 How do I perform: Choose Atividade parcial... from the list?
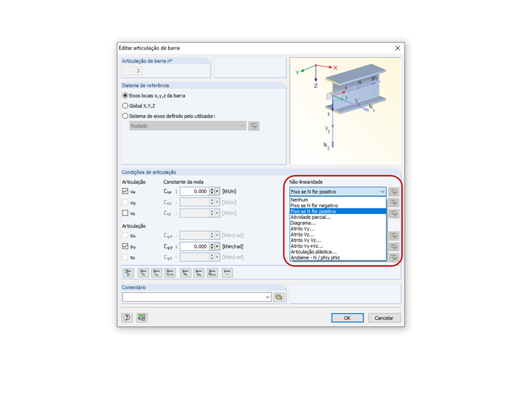(338, 217)
